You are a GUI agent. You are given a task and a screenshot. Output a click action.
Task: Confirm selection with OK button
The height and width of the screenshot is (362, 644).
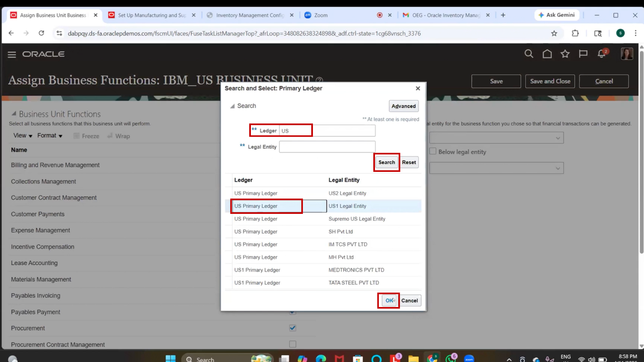tap(389, 300)
